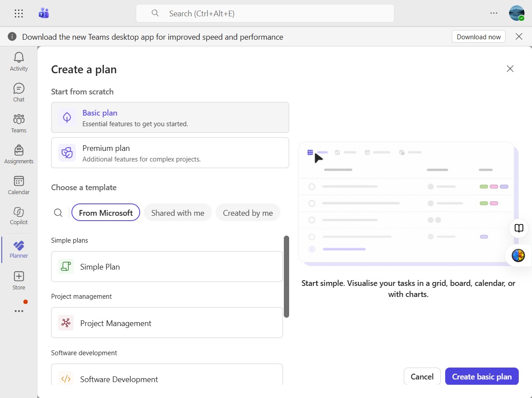Open the book reader side icon

[519, 228]
